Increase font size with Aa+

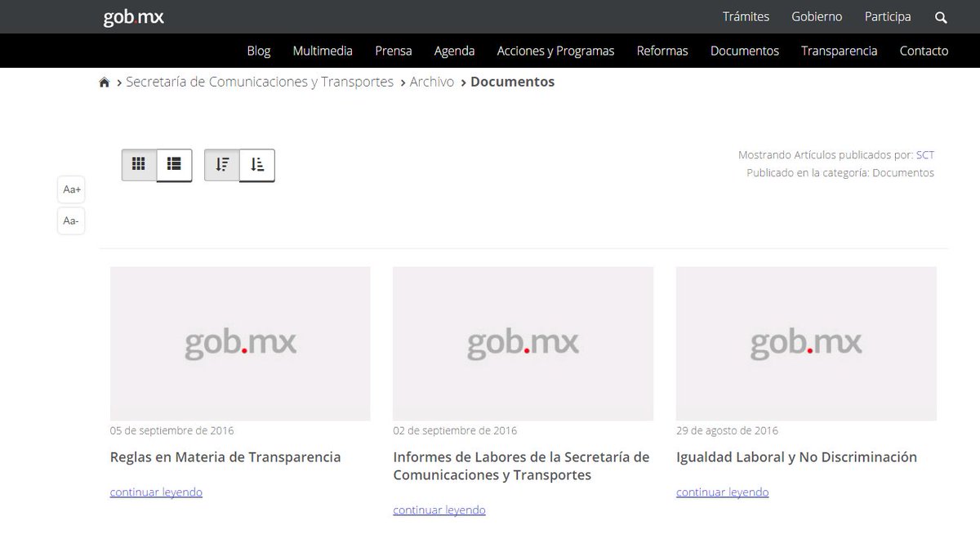[x=71, y=190]
